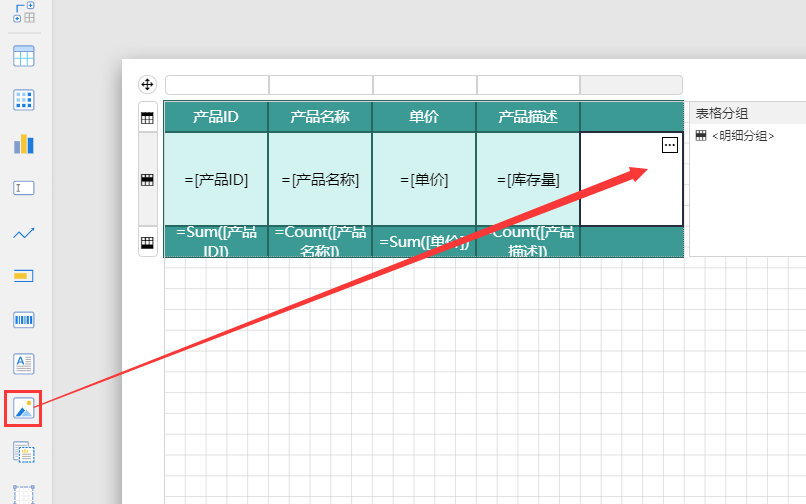Select the =[单价] detail cell
This screenshot has width=806, height=504.
(x=424, y=179)
